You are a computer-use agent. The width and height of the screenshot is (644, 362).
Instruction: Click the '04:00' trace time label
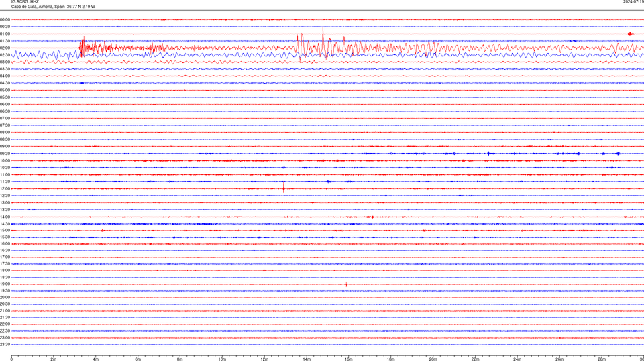point(5,76)
